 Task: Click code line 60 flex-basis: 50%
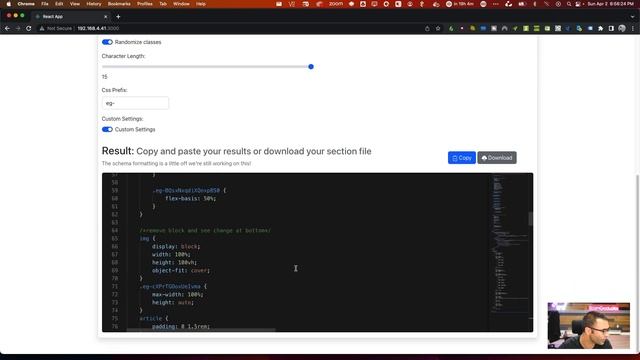[190, 198]
